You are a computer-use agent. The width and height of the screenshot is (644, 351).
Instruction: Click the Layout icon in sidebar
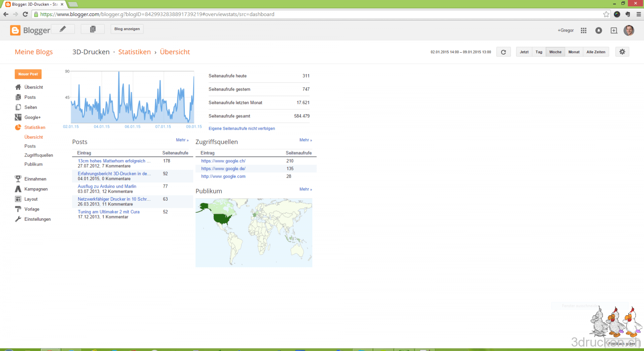pyautogui.click(x=18, y=199)
